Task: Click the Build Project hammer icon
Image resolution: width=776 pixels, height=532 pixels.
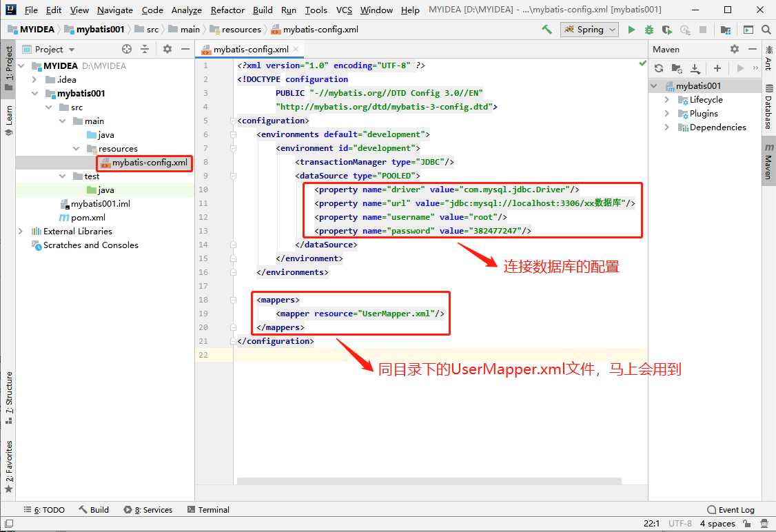Action: point(547,30)
